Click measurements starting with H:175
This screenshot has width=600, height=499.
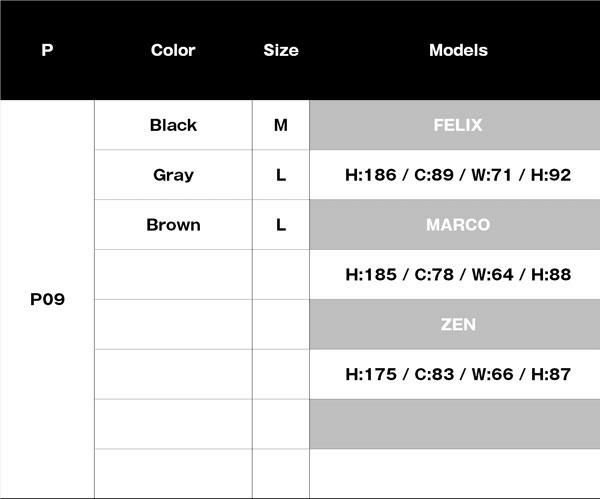[458, 374]
